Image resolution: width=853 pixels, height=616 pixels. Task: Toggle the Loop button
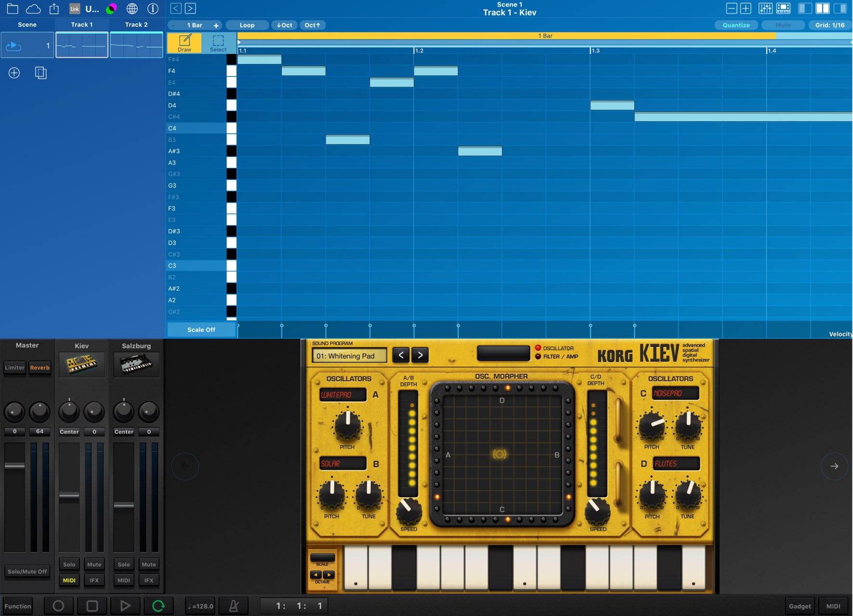point(247,25)
